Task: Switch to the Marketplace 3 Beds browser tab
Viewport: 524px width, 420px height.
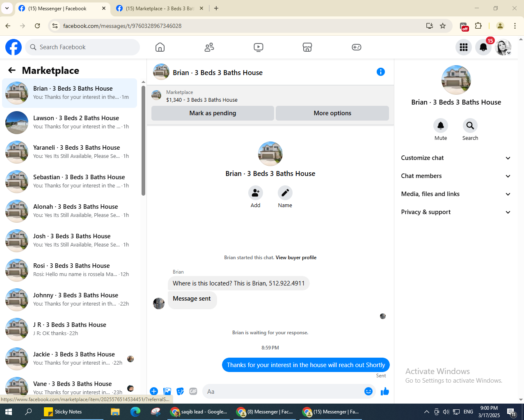Action: click(x=160, y=8)
